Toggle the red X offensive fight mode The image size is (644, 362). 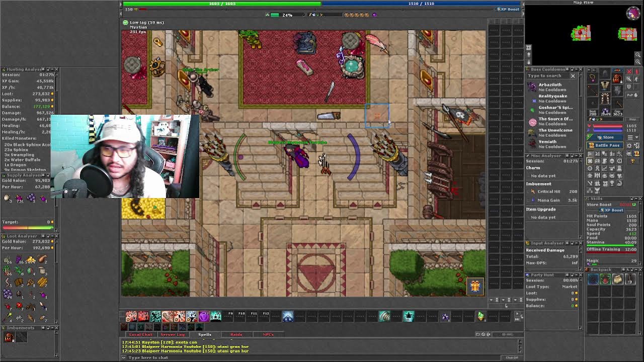(x=629, y=71)
